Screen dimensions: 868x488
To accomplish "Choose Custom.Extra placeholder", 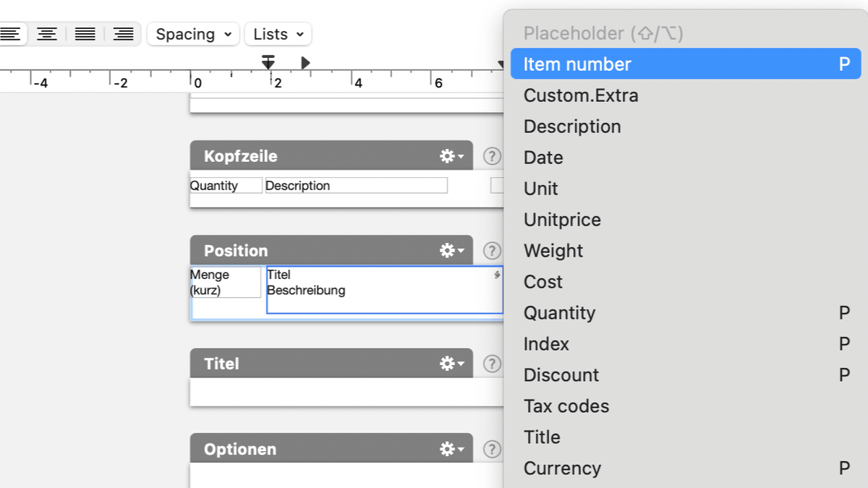I will pos(686,95).
